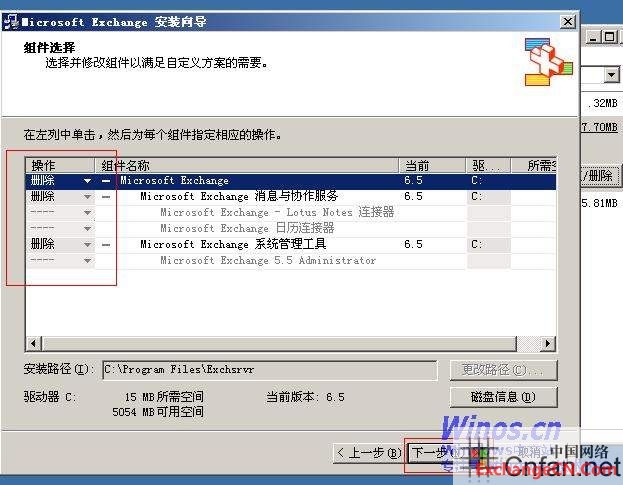This screenshot has height=485, width=623.
Task: Click the 上一步 back button
Action: click(367, 453)
